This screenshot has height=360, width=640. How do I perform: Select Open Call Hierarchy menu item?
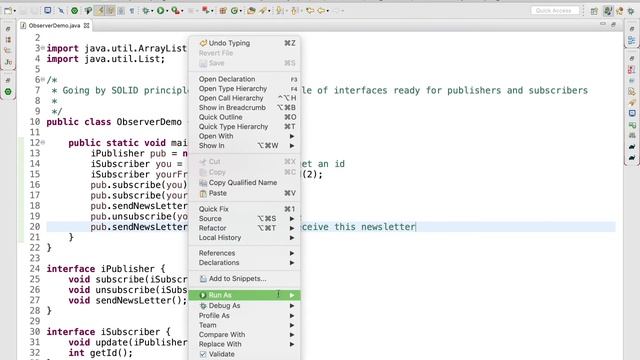(244, 98)
